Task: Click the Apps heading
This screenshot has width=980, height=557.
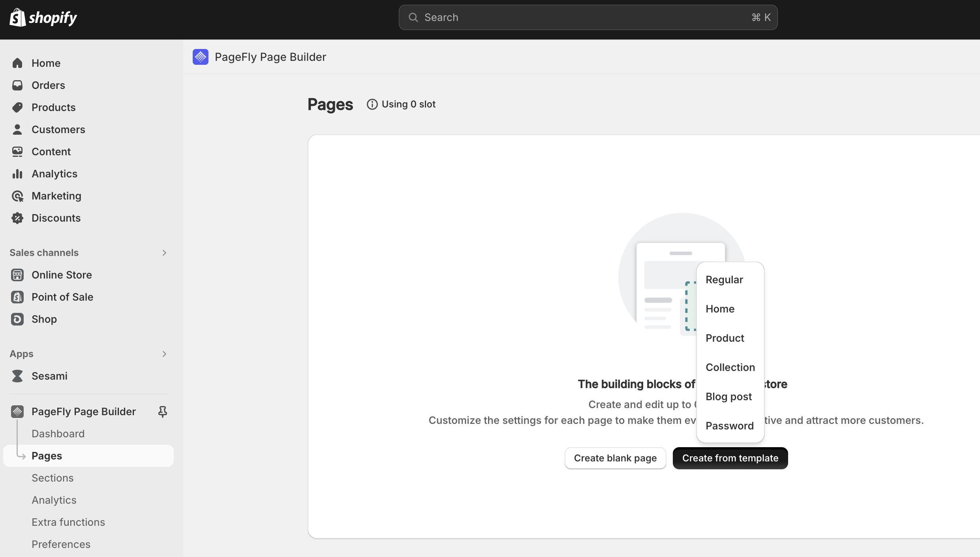Action: coord(21,354)
